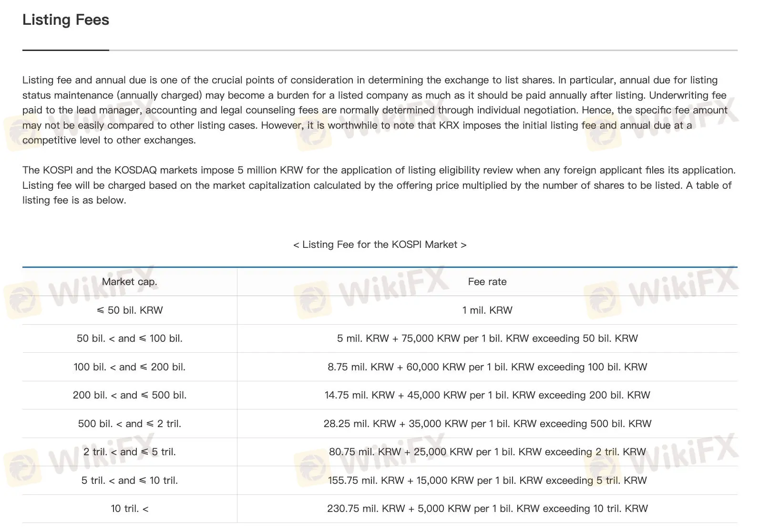Click the 1 mil. KRW fee cell
The image size is (760, 532).
pyautogui.click(x=487, y=310)
